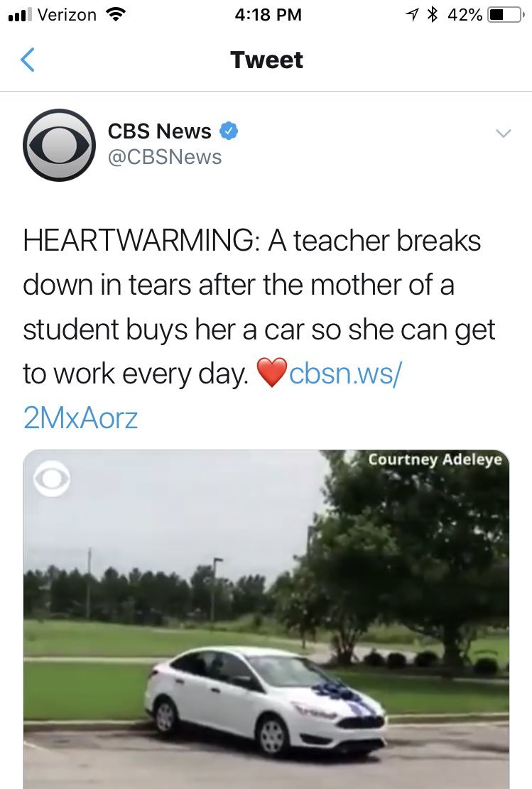Viewport: 532px width, 789px height.
Task: Tap the Verizon carrier label
Action: coord(67,15)
